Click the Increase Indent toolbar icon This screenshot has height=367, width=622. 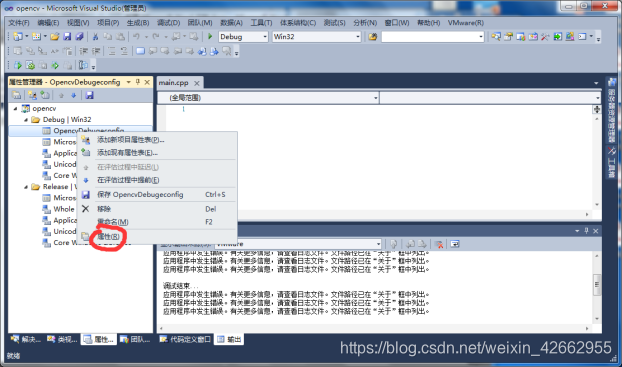(x=96, y=51)
